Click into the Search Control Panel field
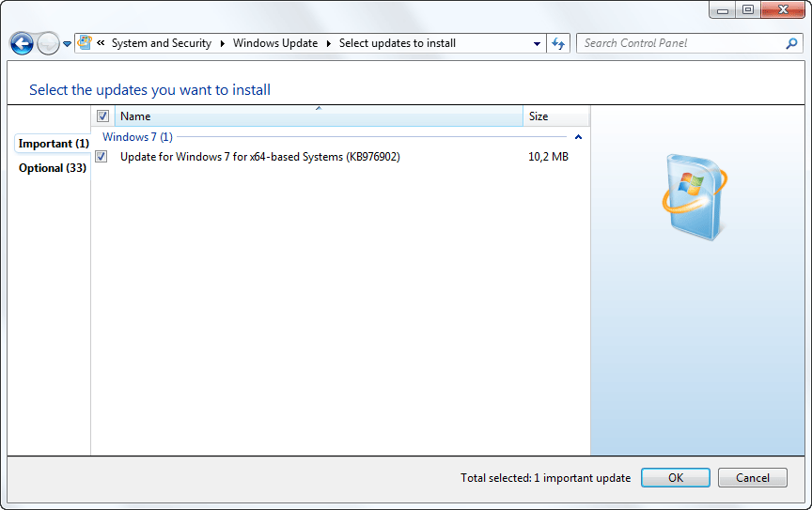This screenshot has width=812, height=510. 681,43
